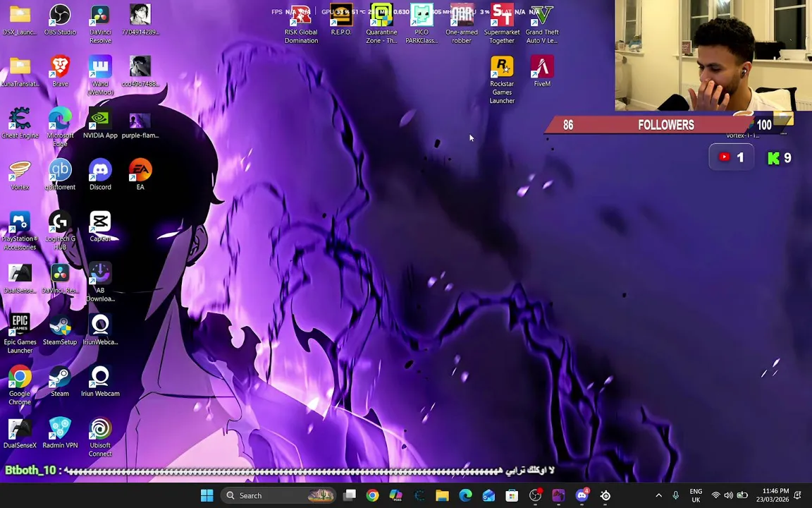Switch to OBS Studio in the taskbar
This screenshot has height=508, width=812.
[536, 495]
